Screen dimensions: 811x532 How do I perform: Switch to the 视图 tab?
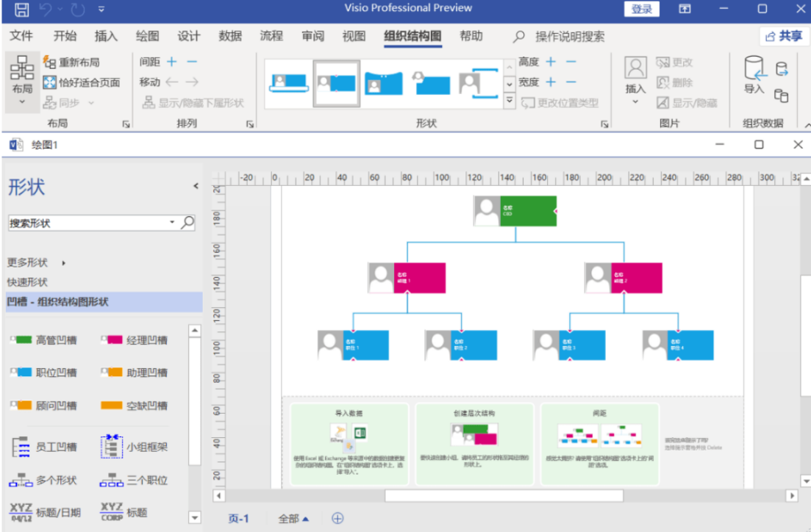(x=354, y=36)
